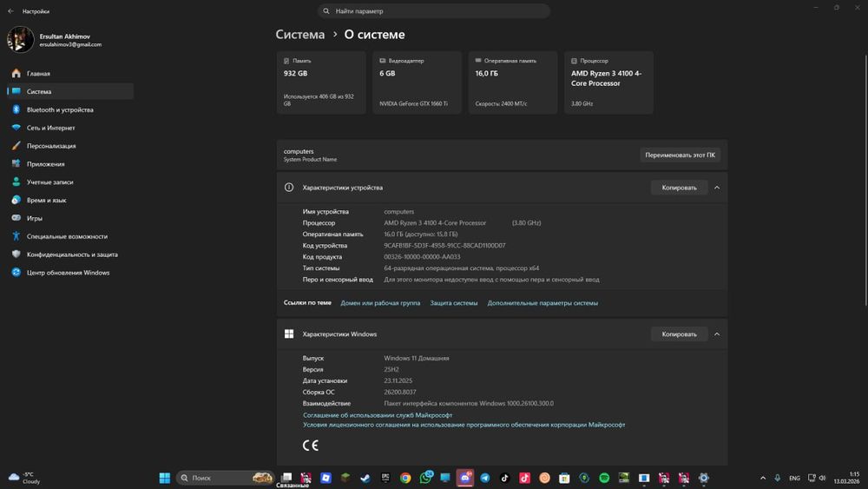
Task: Collapse Характеристики Windows section
Action: point(717,334)
